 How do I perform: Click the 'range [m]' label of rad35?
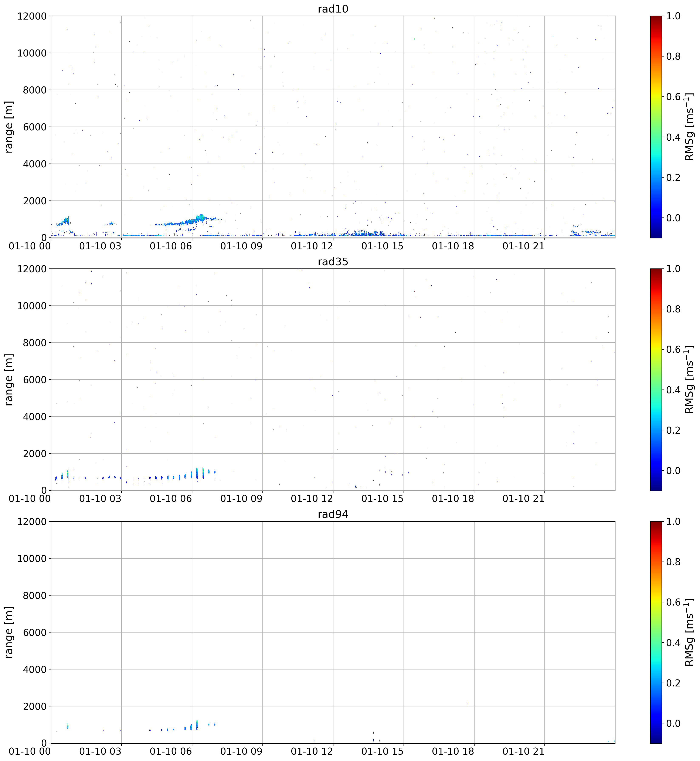pos(9,380)
